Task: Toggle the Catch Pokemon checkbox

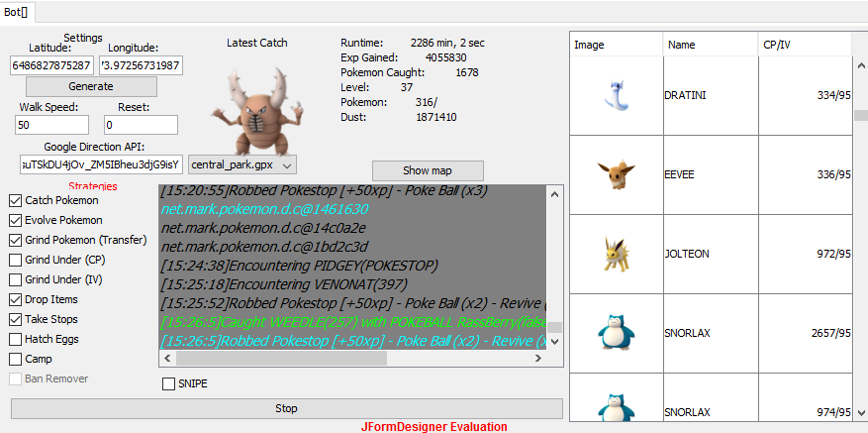Action: point(16,201)
